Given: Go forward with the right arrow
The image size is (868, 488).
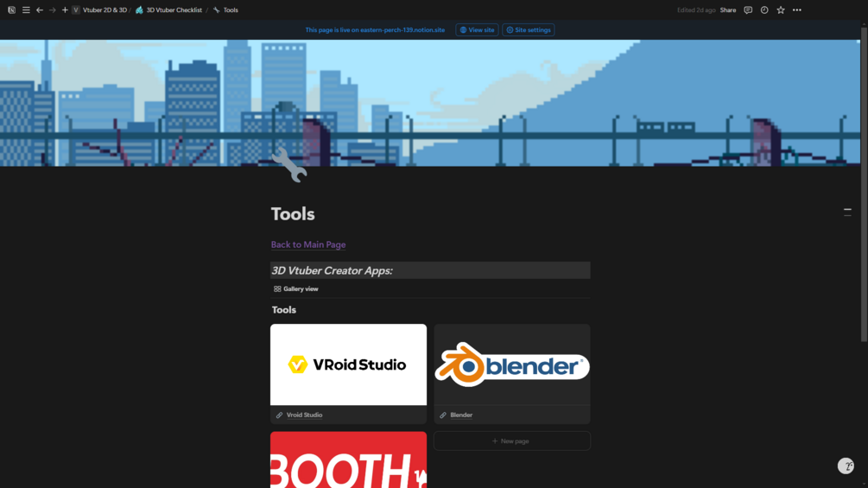Looking at the screenshot, I should pos(52,10).
